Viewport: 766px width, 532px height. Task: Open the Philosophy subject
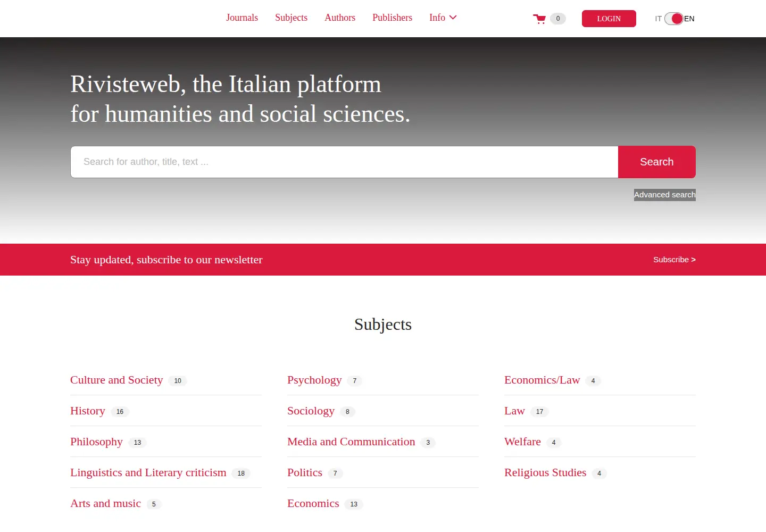(x=96, y=442)
